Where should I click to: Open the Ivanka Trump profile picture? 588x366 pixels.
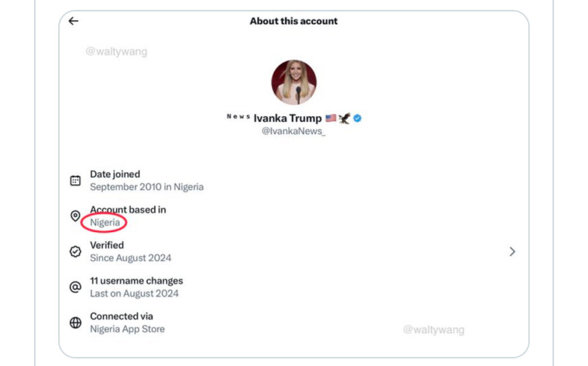pyautogui.click(x=293, y=81)
